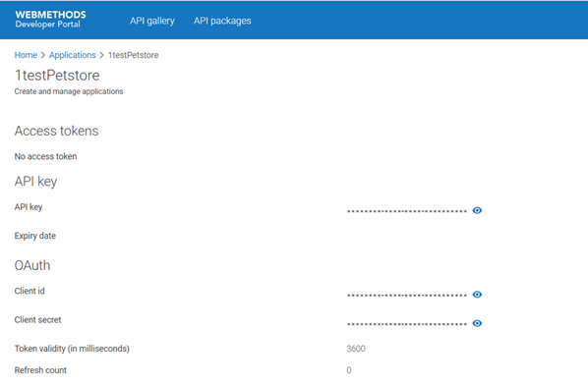This screenshot has width=588, height=386.
Task: Unmask the Client secret value
Action: pyautogui.click(x=477, y=323)
